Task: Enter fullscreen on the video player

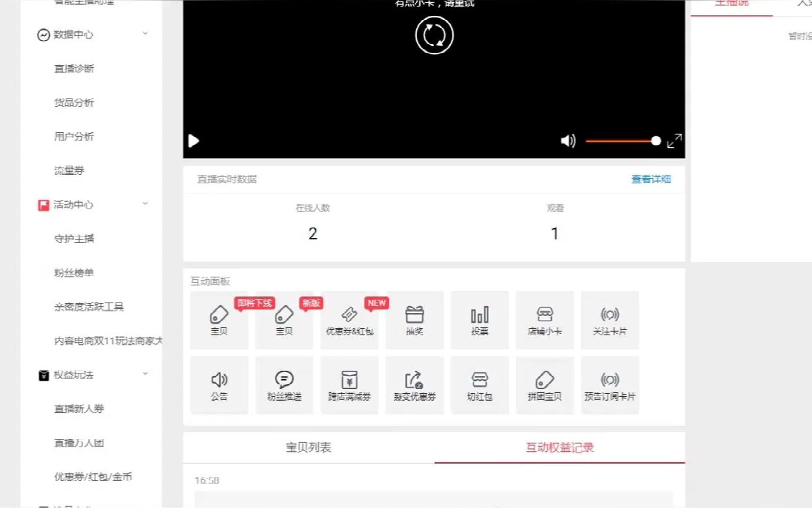Action: pyautogui.click(x=674, y=141)
